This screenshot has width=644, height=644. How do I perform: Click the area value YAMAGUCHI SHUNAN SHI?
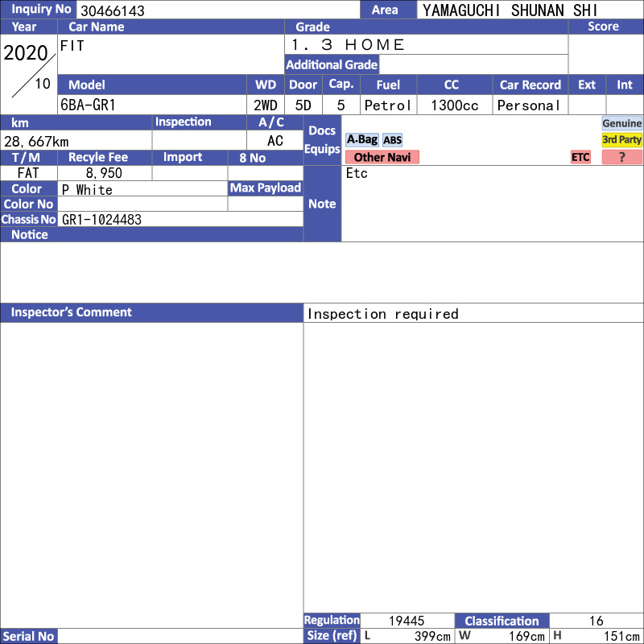pyautogui.click(x=510, y=10)
